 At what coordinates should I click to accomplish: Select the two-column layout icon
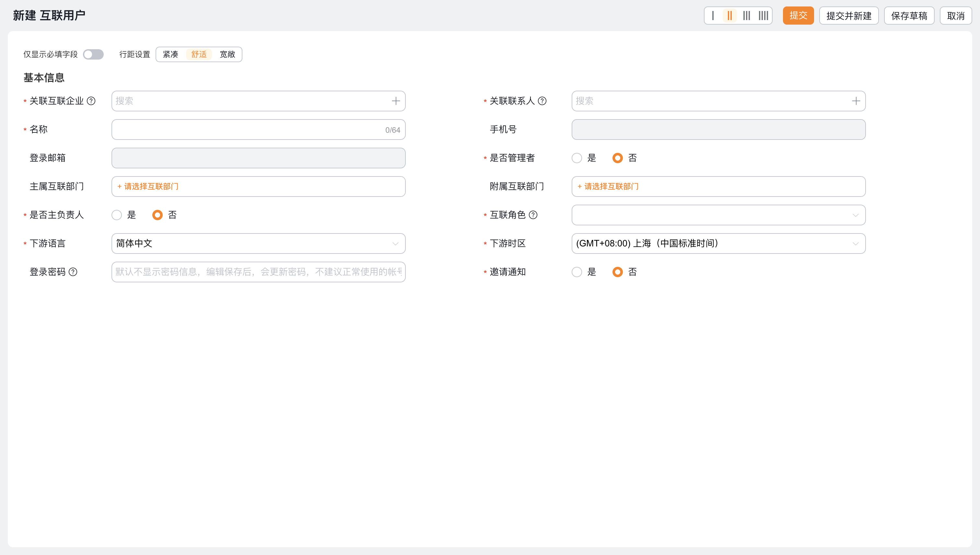[x=730, y=16]
